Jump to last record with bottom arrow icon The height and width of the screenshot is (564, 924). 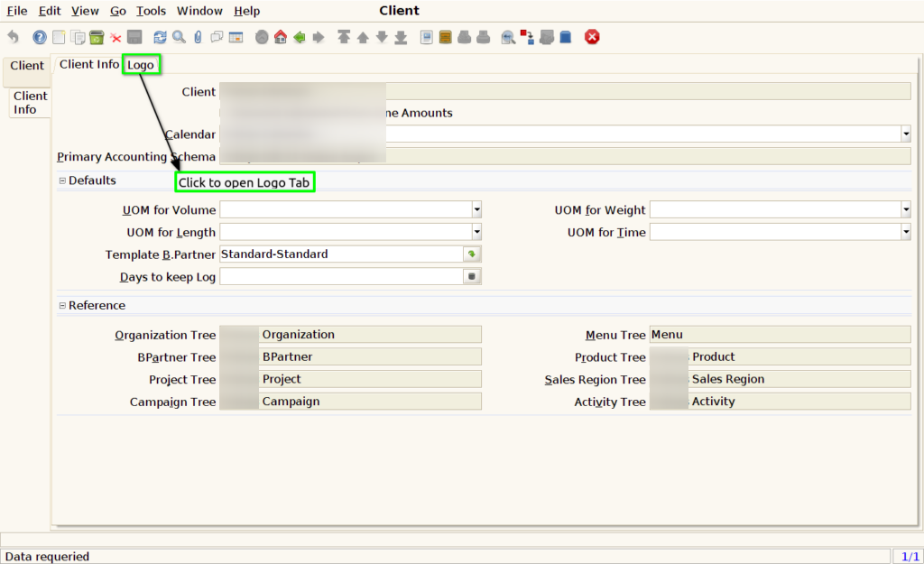[401, 37]
